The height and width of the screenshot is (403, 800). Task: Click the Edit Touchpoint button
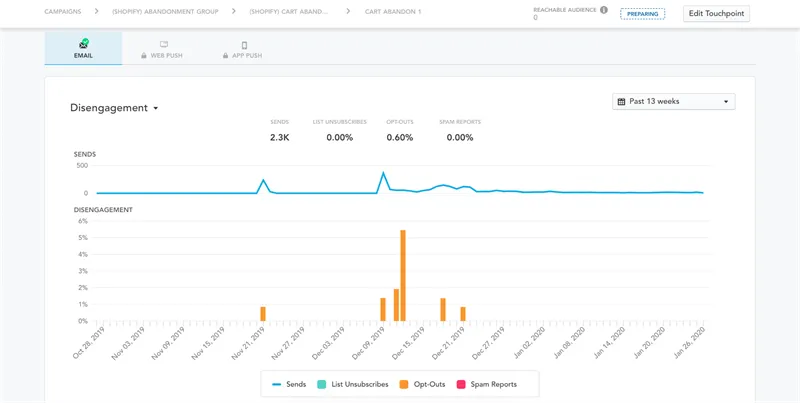coord(716,14)
